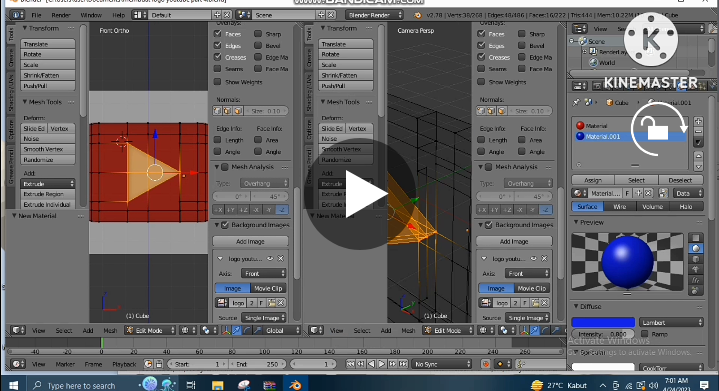Open File Explorer from the taskbar
The width and height of the screenshot is (719, 391).
pyautogui.click(x=217, y=385)
